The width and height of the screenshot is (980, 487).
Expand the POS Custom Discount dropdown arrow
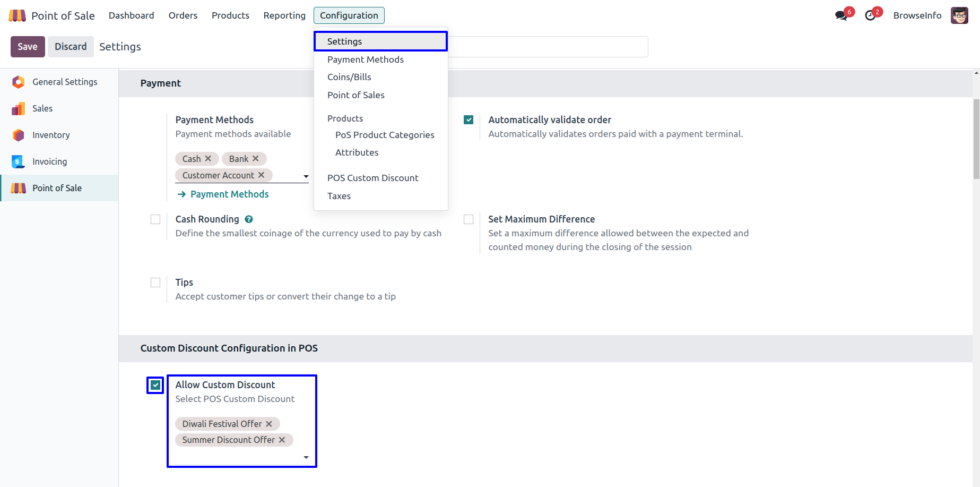click(x=306, y=457)
